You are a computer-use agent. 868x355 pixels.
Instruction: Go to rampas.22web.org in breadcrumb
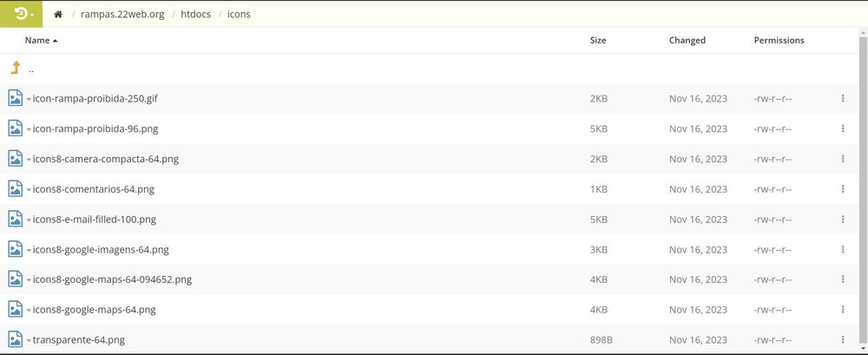[122, 15]
